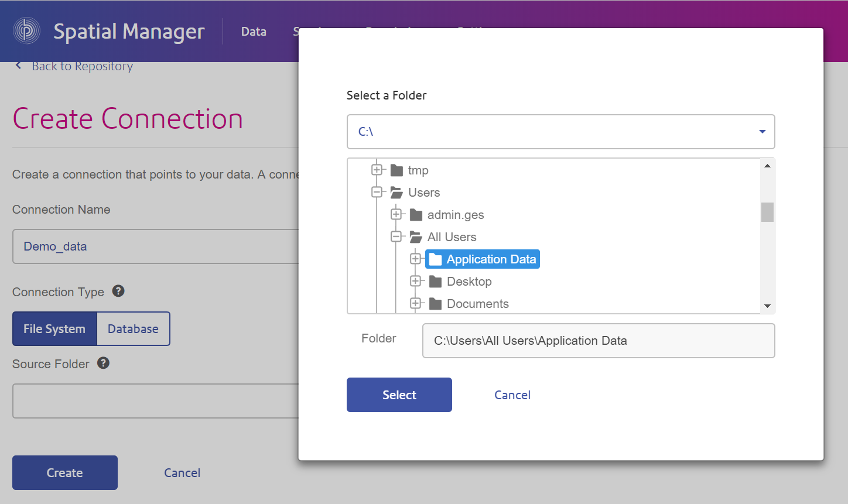Click the Select button to confirm folder
This screenshot has height=504, width=848.
[399, 395]
